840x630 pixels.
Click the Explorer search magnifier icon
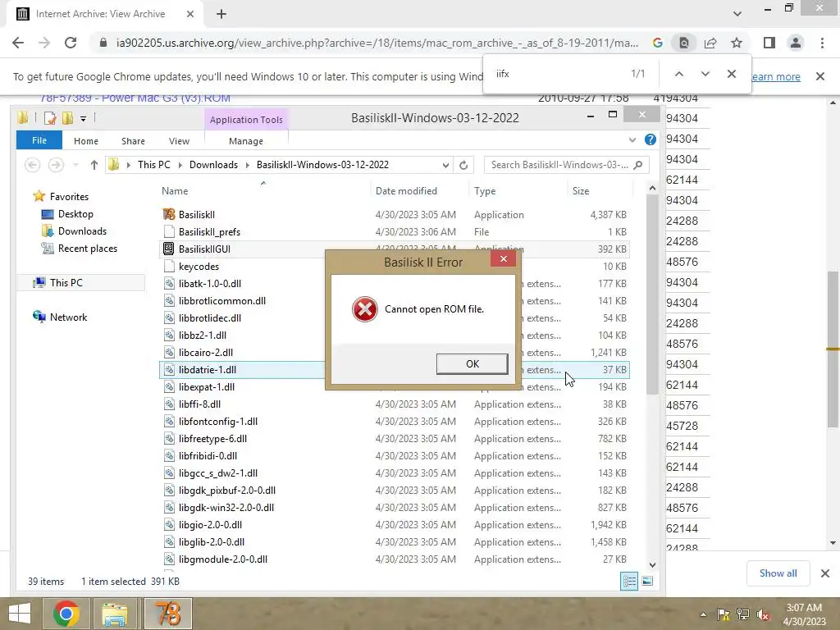pos(637,165)
